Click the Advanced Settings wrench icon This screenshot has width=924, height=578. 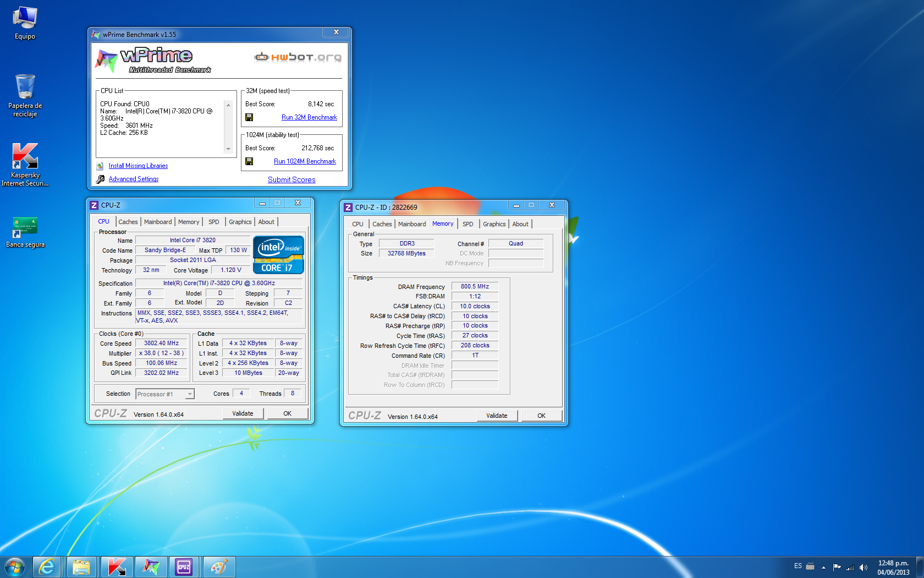(x=100, y=179)
